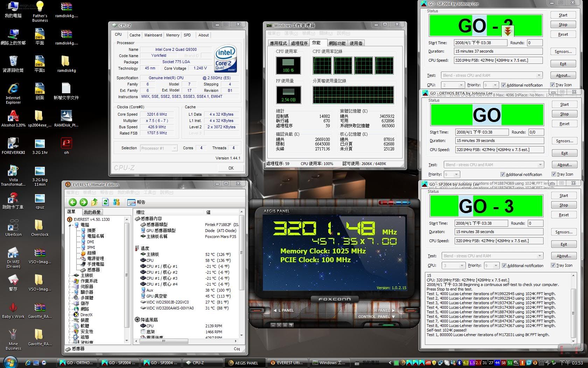Click Aegis Panel CONTROL PANEL arrow
The width and height of the screenshot is (588, 368).
click(x=393, y=316)
